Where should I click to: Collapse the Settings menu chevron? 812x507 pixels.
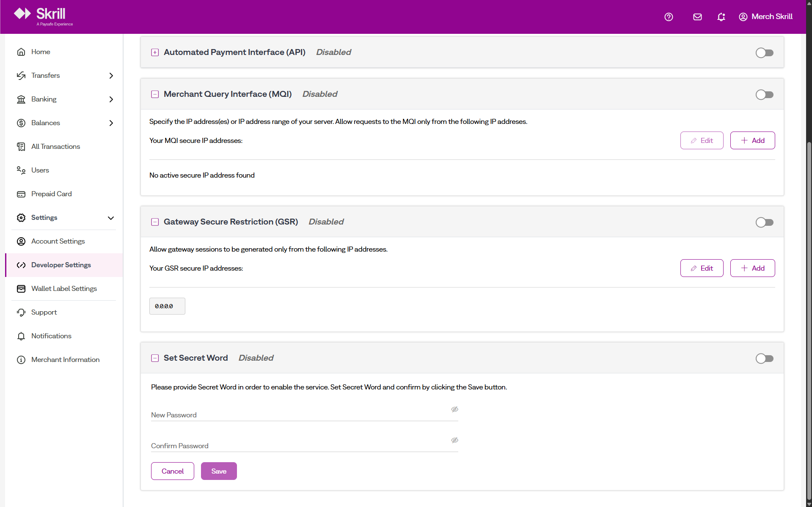(111, 218)
